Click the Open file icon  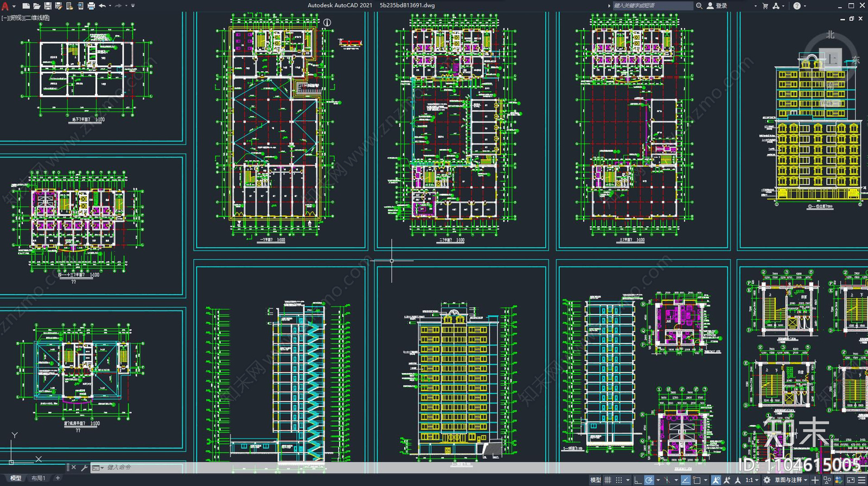tap(37, 5)
